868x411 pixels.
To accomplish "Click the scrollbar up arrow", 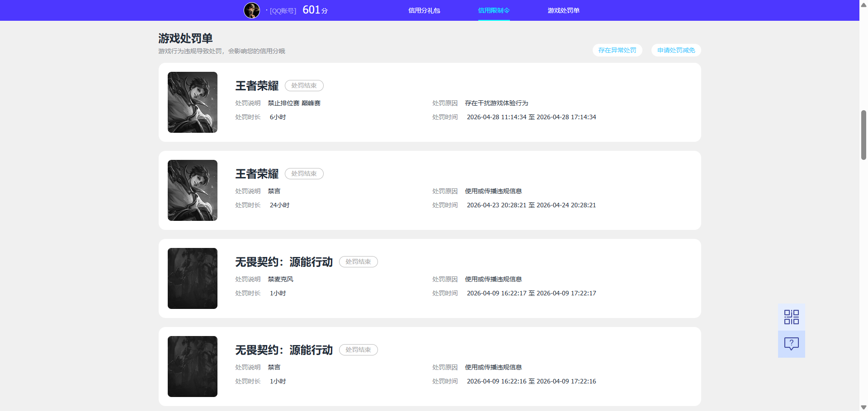I will click(x=863, y=5).
